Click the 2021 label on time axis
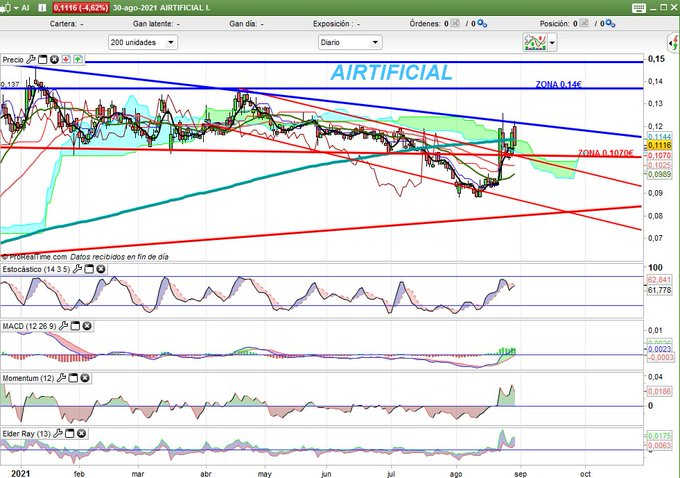 click(x=20, y=473)
